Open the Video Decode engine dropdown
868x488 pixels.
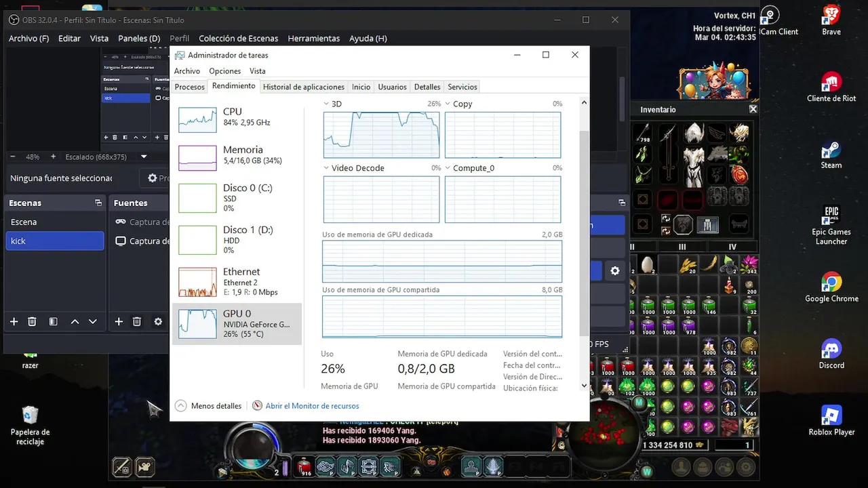click(x=326, y=168)
